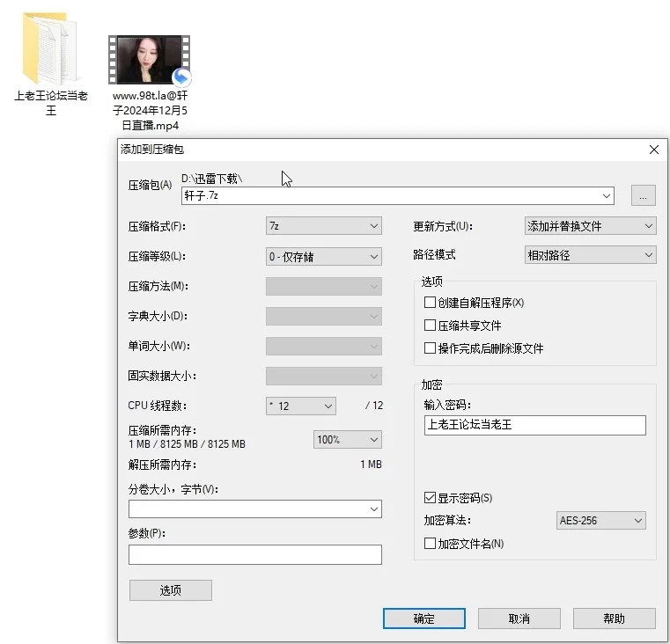The width and height of the screenshot is (670, 644).
Task: Click the disabled 压缩方法 dropdown
Action: (x=323, y=287)
